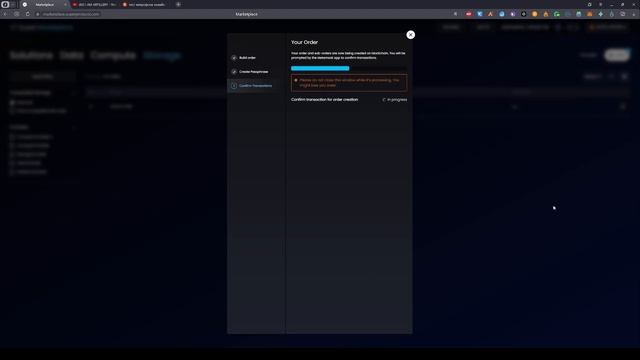Open the blue K extension icon
The image size is (640, 360).
point(480,14)
